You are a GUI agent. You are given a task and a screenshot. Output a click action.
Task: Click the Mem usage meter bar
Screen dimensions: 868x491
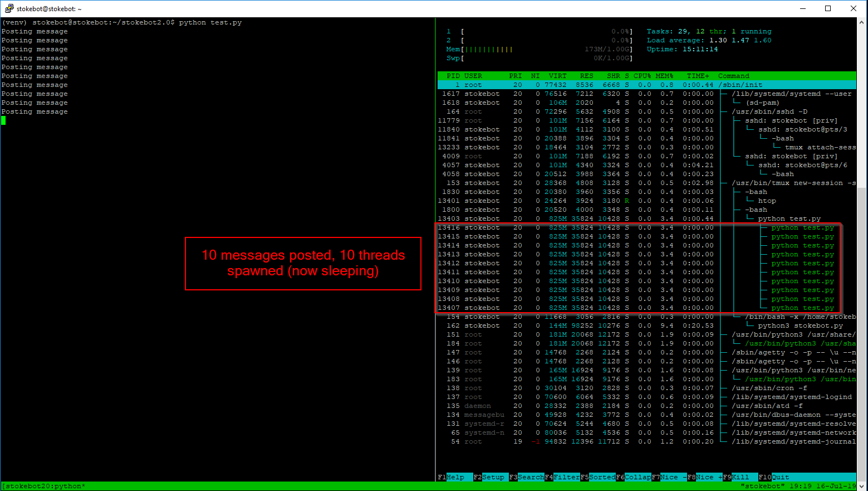point(540,49)
